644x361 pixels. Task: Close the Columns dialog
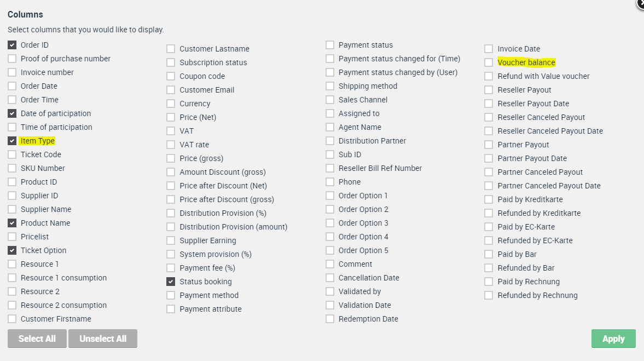click(641, 3)
